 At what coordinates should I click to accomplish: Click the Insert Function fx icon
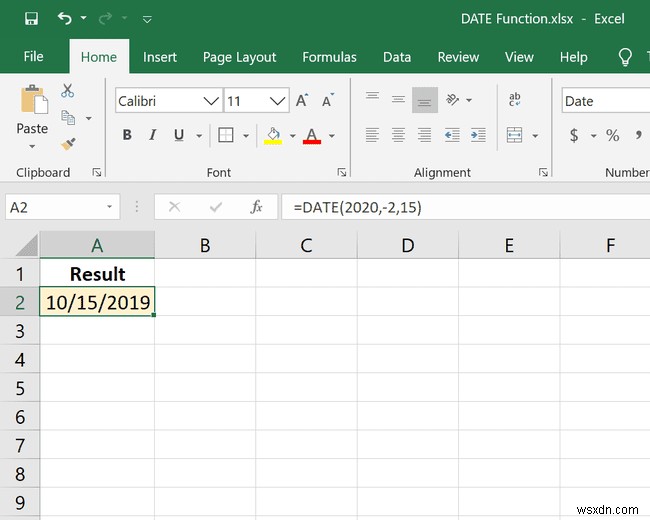click(257, 207)
